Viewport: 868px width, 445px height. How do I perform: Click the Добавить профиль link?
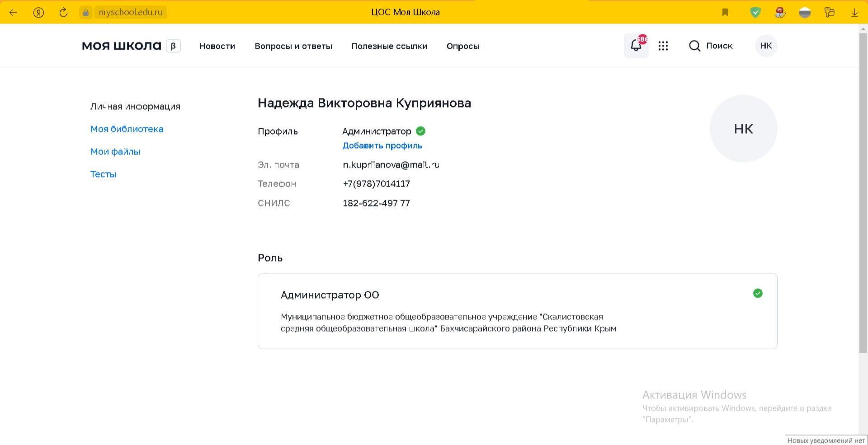(382, 145)
